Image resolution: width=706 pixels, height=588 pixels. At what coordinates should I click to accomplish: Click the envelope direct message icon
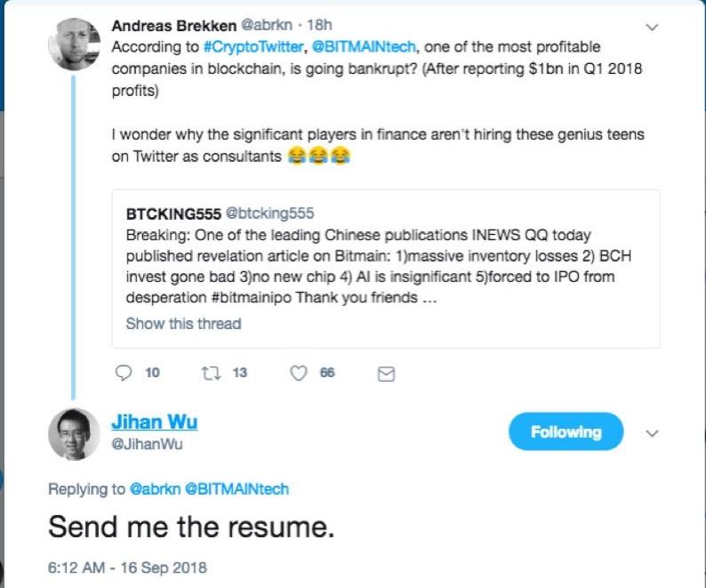[386, 375]
